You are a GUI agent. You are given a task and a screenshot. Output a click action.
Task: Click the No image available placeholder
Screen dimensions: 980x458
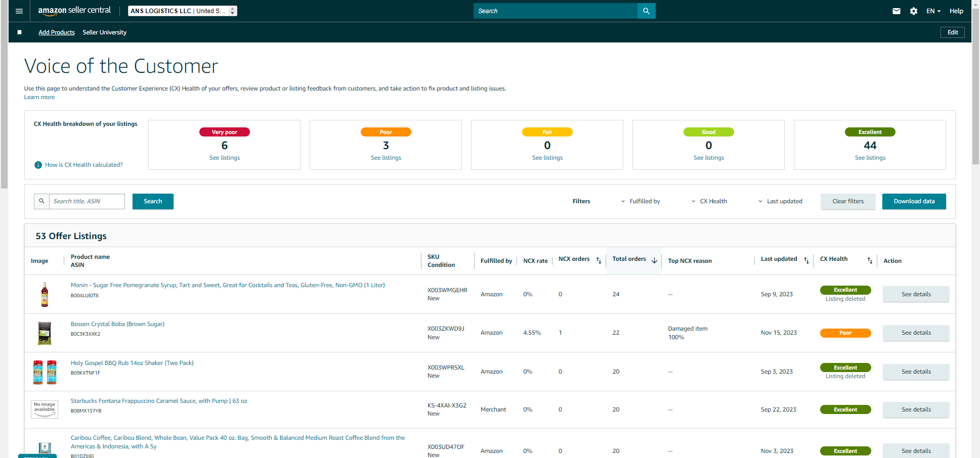tap(45, 409)
